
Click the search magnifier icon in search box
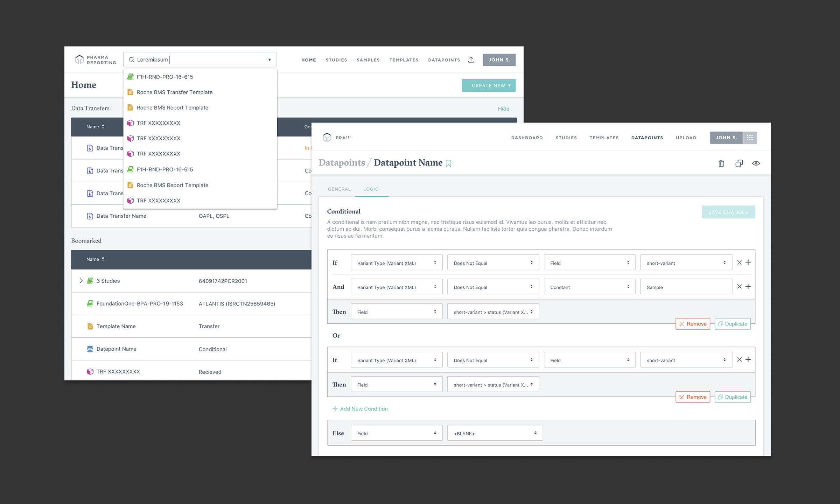click(x=132, y=60)
